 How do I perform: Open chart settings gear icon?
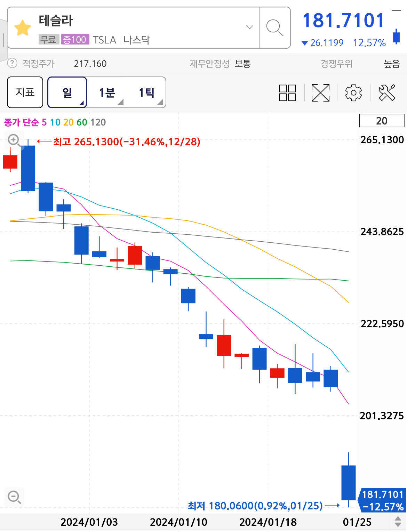(353, 93)
